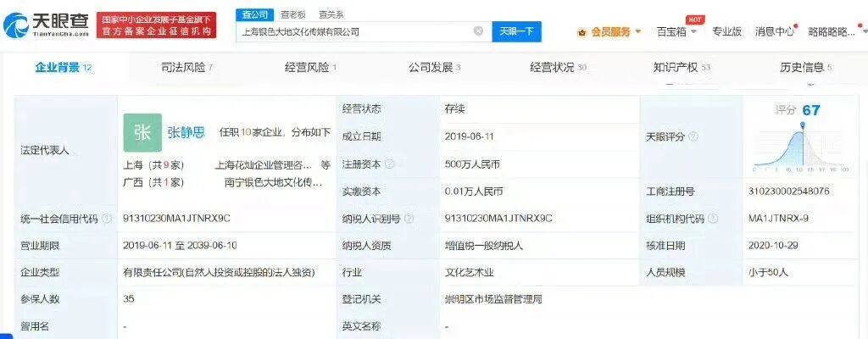
Task: Click the 增值税一般纳税人 qualification value
Action: [482, 245]
